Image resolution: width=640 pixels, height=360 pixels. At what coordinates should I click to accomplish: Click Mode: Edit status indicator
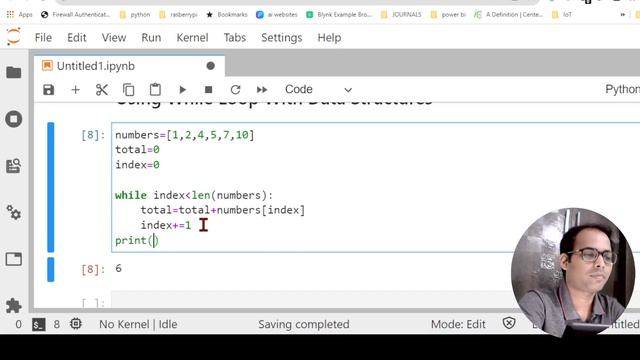(x=458, y=324)
